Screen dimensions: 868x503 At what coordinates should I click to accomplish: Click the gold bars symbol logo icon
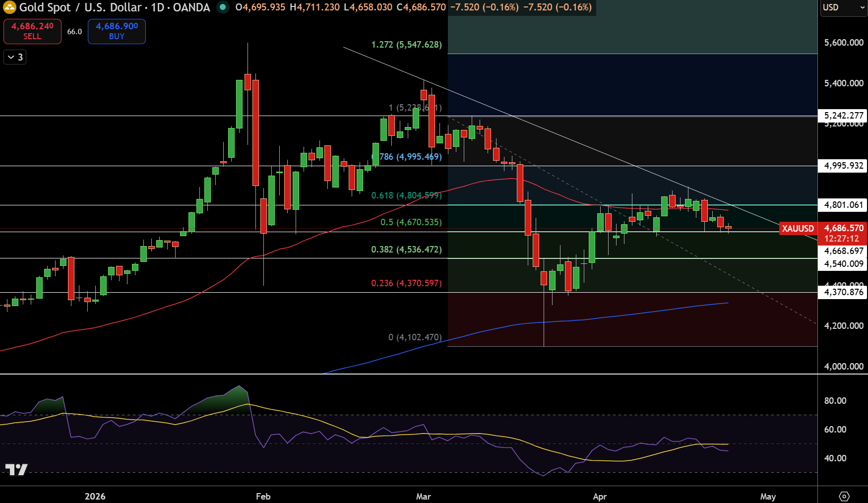8,7
